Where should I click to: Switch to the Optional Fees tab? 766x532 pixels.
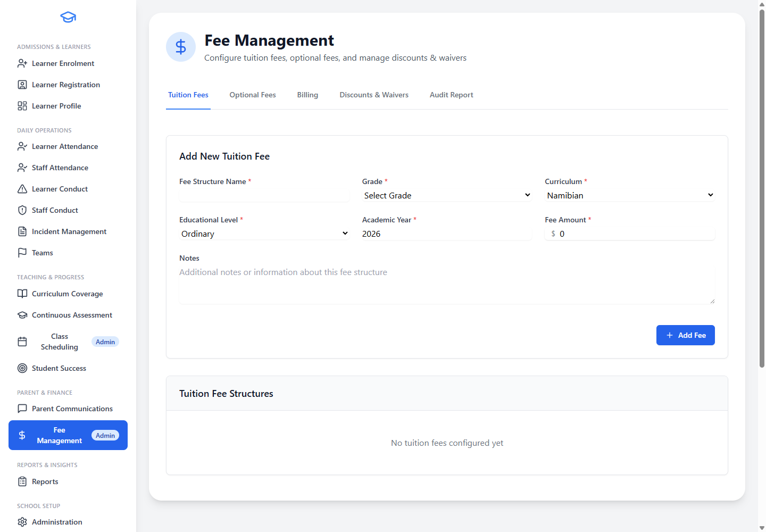[x=253, y=95]
